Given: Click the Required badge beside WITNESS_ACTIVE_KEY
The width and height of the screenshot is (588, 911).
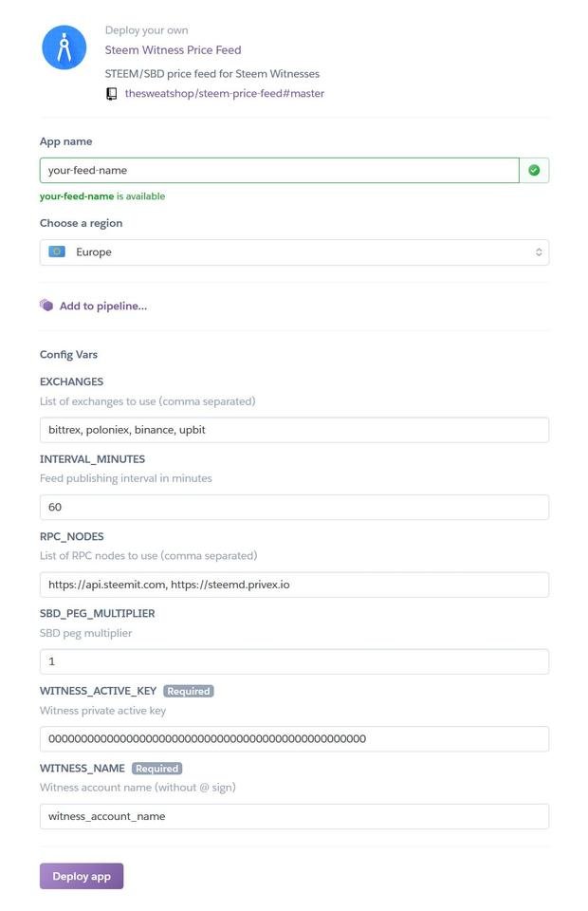Looking at the screenshot, I should click(189, 691).
